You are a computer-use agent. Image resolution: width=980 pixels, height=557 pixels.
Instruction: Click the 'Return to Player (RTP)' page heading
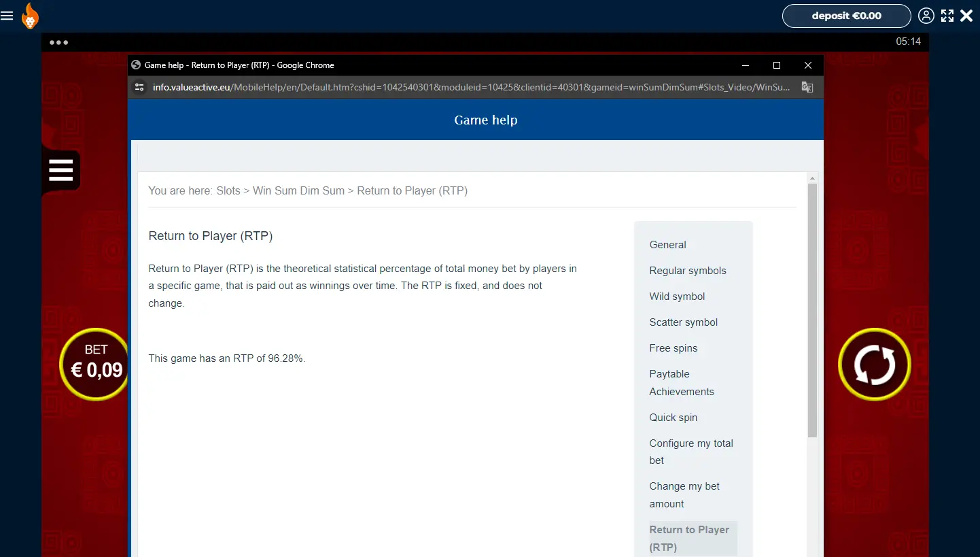click(x=211, y=236)
